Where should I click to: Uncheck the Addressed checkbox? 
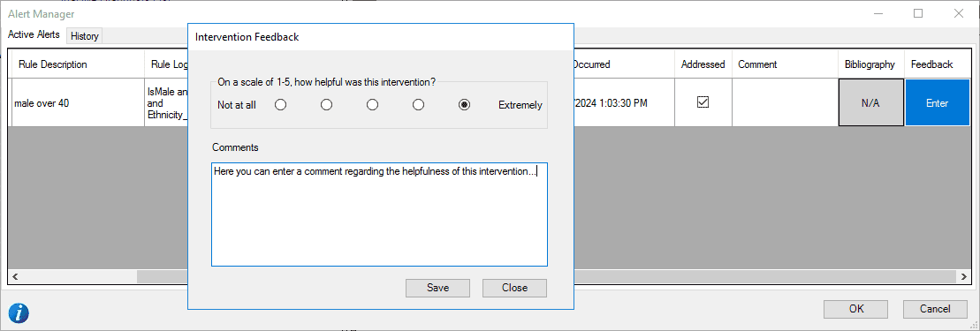tap(703, 102)
